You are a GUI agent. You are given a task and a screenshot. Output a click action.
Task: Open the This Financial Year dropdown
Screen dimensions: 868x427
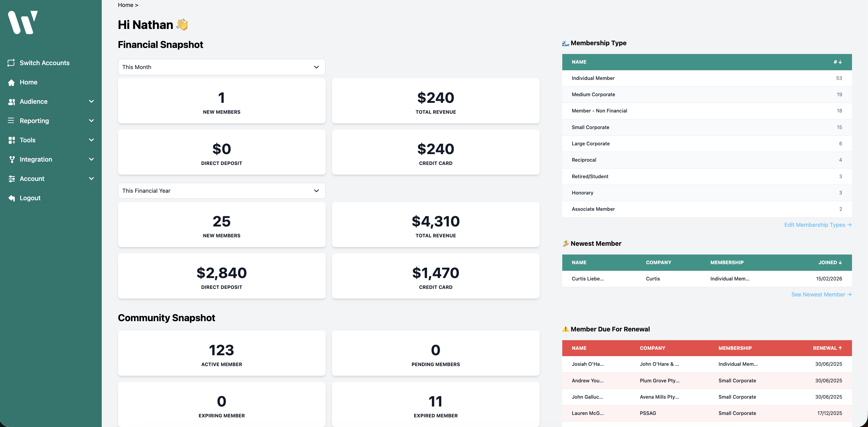222,191
